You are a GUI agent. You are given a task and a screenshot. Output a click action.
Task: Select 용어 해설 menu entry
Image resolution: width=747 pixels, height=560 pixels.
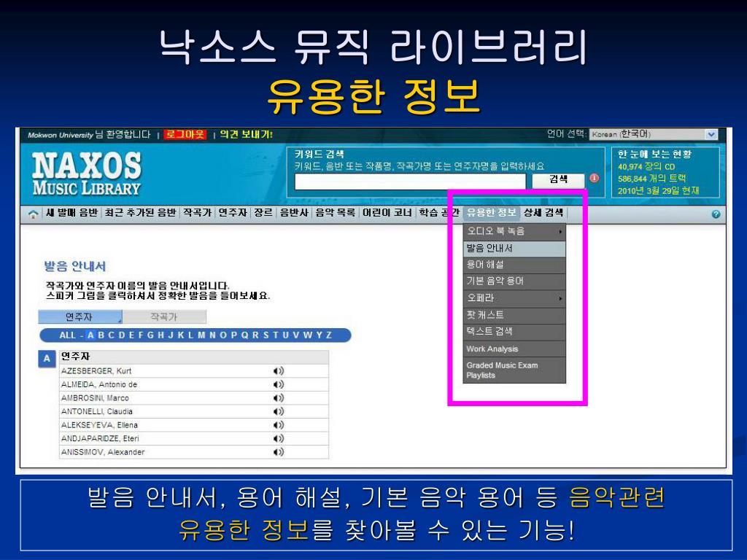tap(514, 265)
